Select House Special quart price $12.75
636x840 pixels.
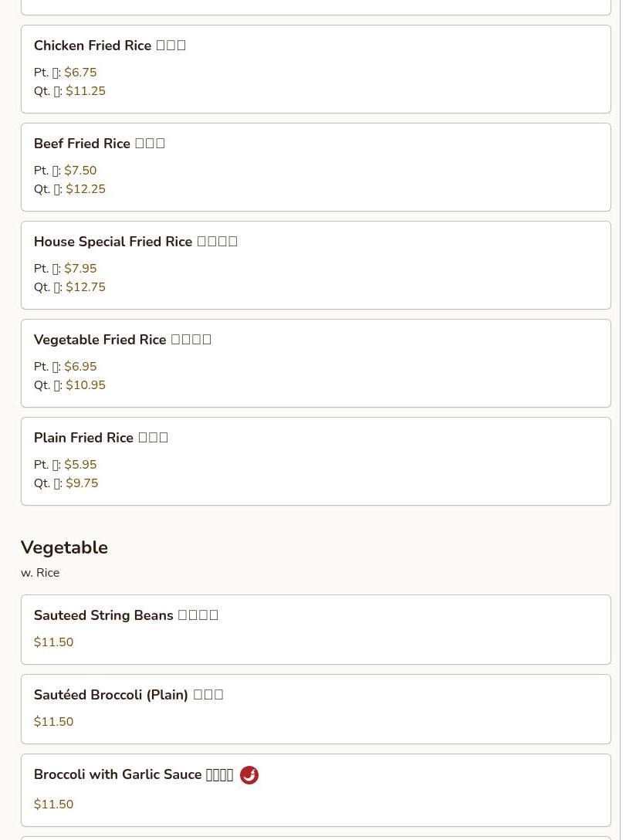pyautogui.click(x=85, y=287)
